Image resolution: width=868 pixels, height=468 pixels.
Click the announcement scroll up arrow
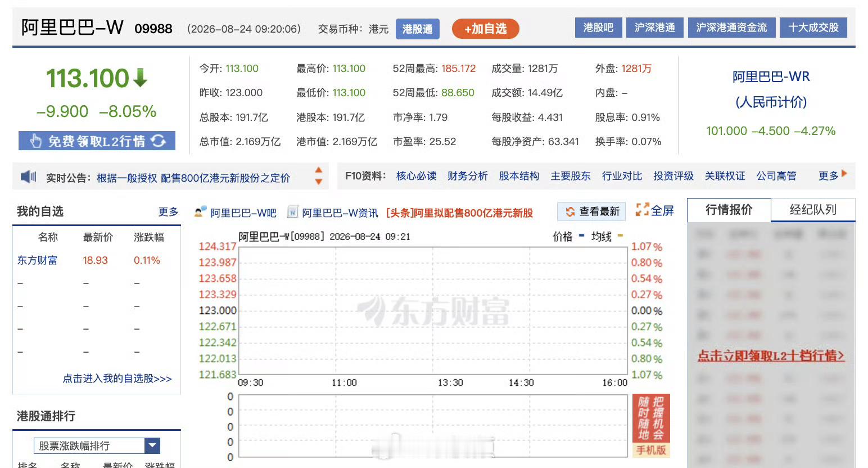pos(319,170)
